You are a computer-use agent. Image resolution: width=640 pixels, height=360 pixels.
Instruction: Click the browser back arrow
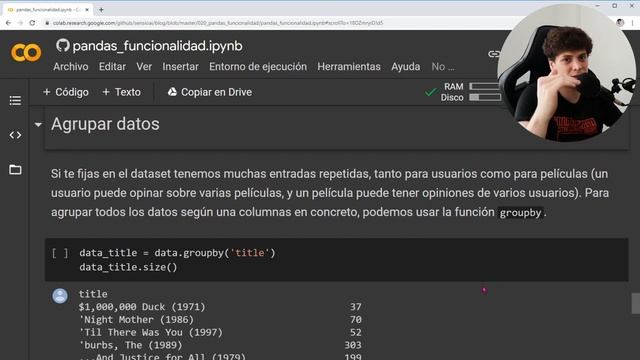pos(8,23)
